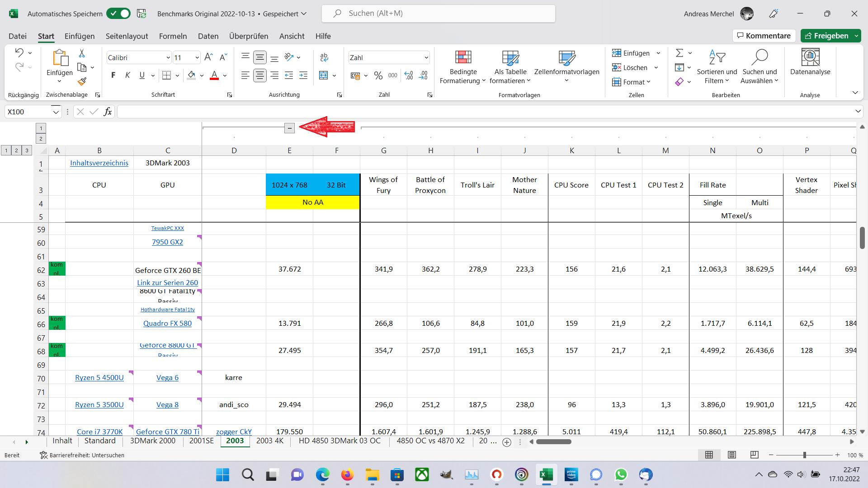The height and width of the screenshot is (488, 868).
Task: Toggle Automatisches Speichern switch
Action: tap(118, 14)
